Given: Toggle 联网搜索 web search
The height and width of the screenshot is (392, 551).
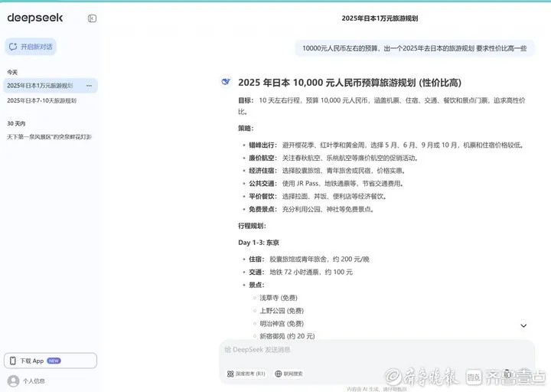Looking at the screenshot, I should click(x=289, y=374).
